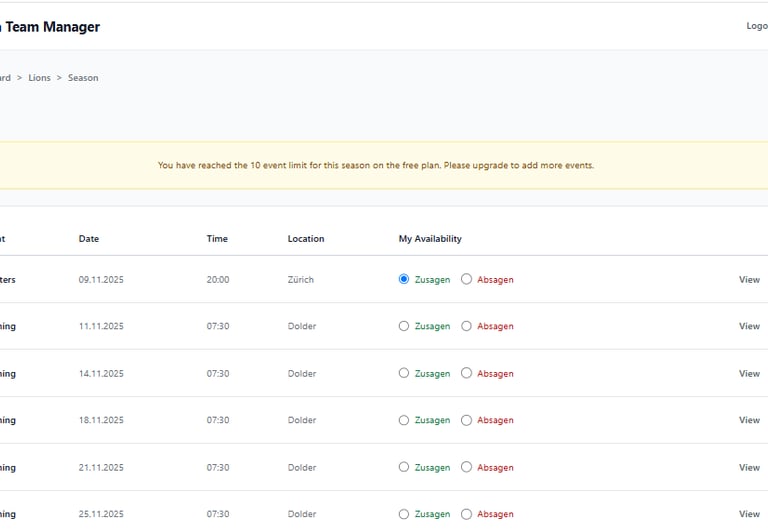Go to the Lions breadcrumb link
This screenshot has width=768, height=532.
[39, 78]
